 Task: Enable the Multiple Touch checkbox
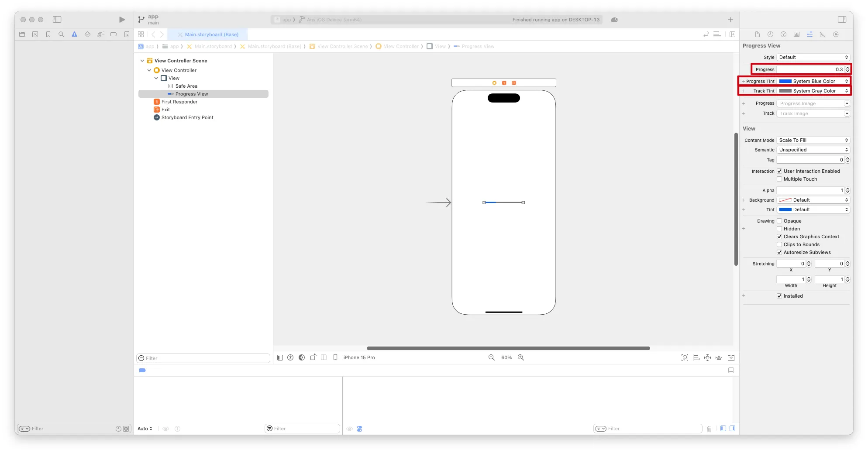click(x=779, y=179)
